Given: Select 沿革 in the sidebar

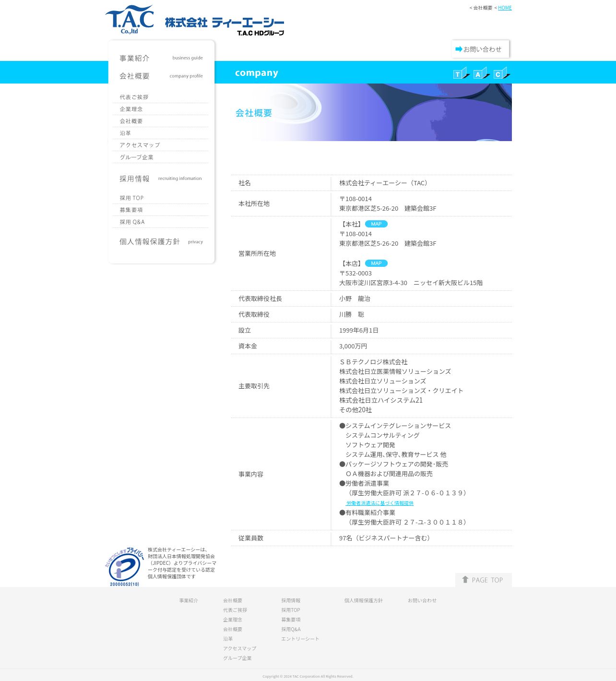Looking at the screenshot, I should coord(161,133).
